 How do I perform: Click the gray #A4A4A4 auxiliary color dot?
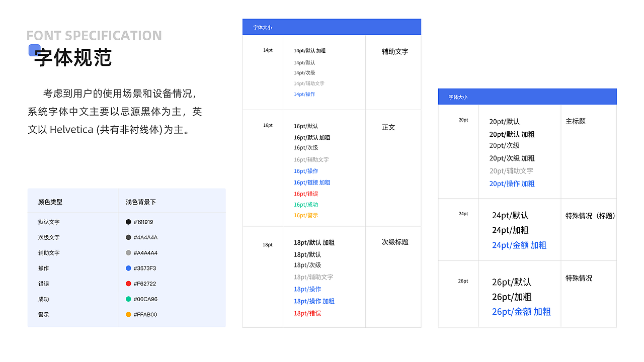pos(128,252)
